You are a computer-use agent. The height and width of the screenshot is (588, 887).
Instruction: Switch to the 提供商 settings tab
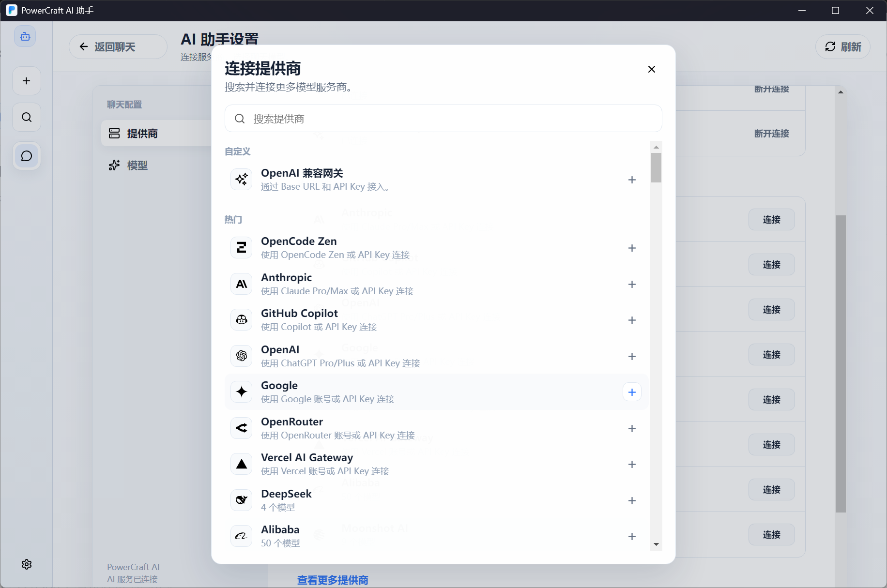tap(156, 134)
